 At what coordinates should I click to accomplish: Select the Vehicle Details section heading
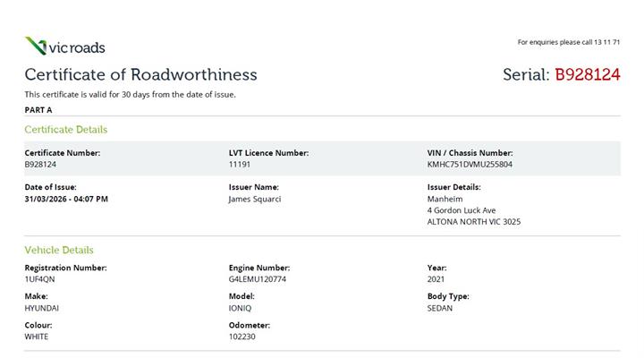58,250
